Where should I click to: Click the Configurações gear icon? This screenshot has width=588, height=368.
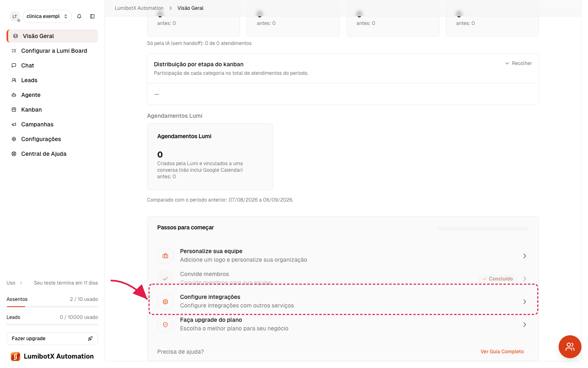pyautogui.click(x=14, y=139)
